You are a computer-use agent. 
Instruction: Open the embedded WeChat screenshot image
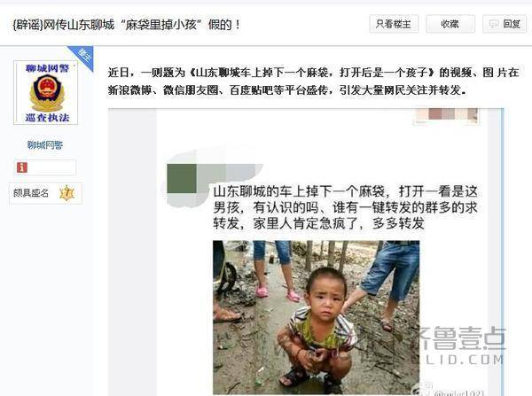[306, 252]
